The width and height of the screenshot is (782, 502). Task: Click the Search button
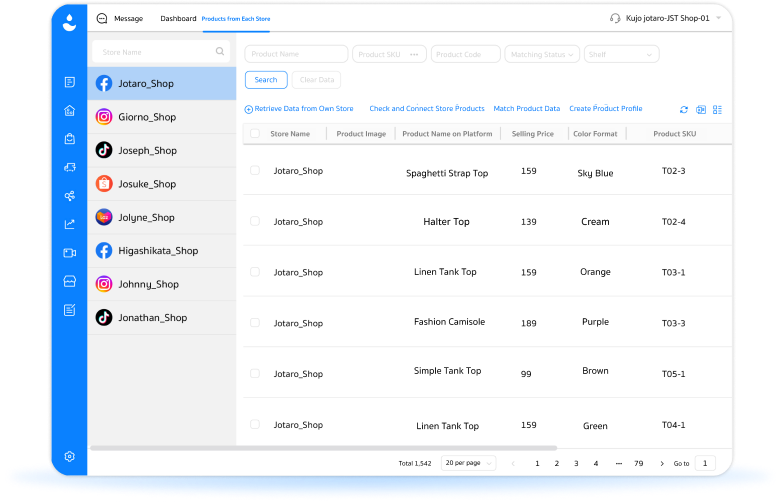pyautogui.click(x=266, y=80)
